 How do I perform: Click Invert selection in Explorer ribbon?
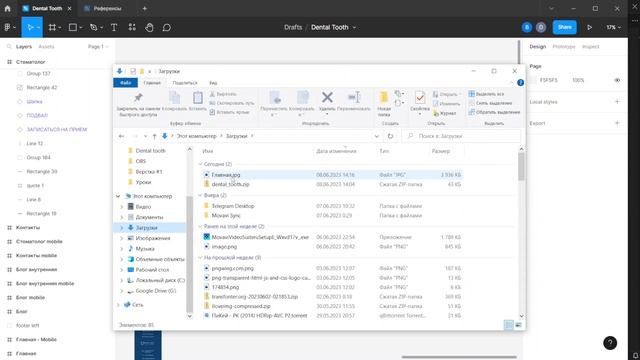(x=494, y=112)
